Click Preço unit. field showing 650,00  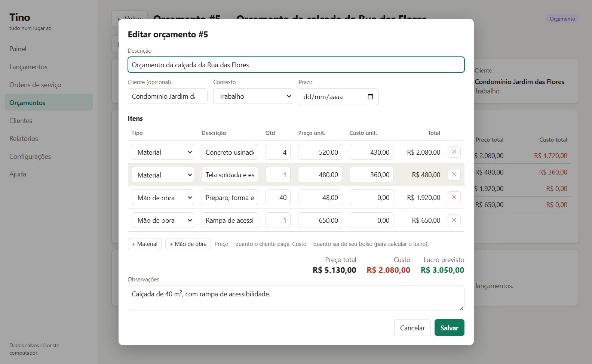click(x=320, y=220)
